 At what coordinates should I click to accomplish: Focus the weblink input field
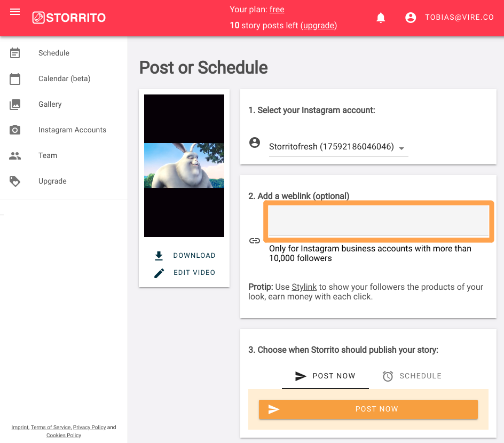(x=379, y=220)
